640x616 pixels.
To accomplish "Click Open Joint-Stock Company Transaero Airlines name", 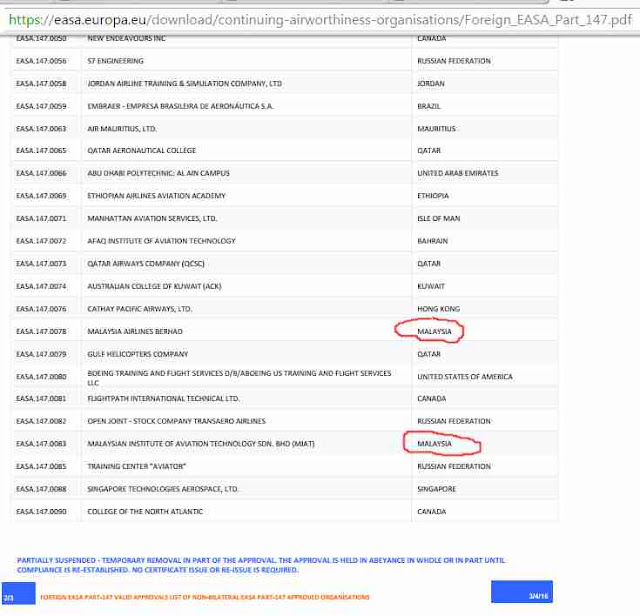I will point(176,421).
